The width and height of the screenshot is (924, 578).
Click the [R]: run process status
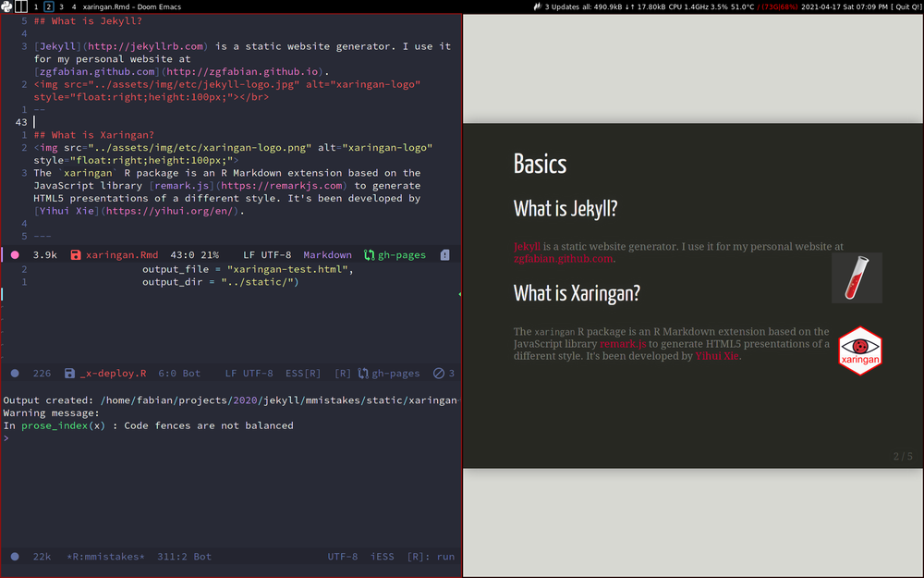(x=431, y=556)
